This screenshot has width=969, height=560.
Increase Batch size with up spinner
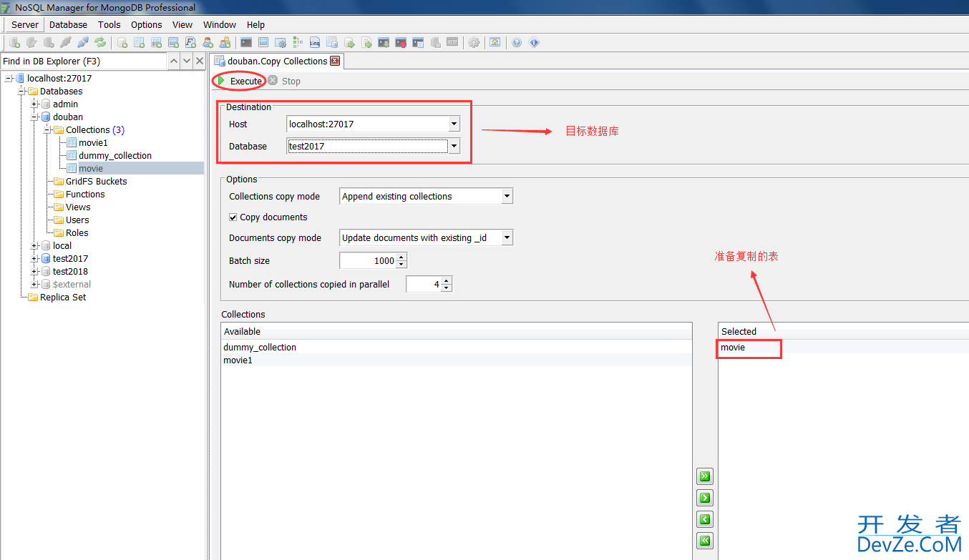tap(401, 257)
